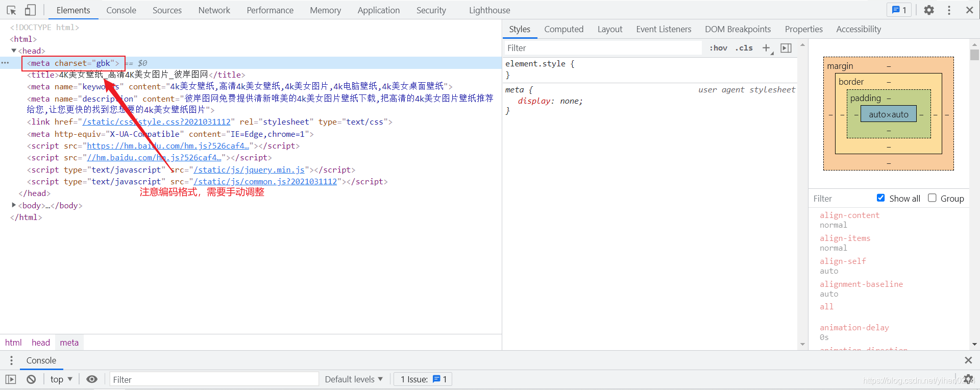Click the Console drawer tab
Screen dimensions: 980x390
[41, 360]
